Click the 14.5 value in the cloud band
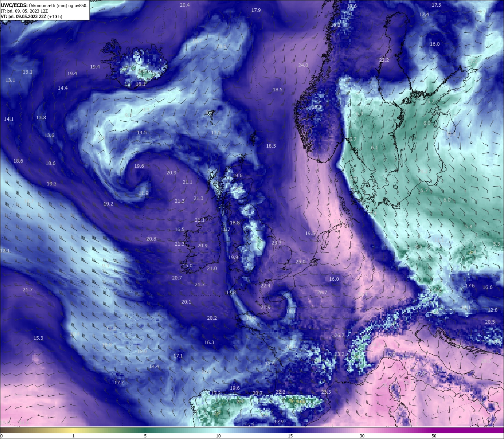The height and width of the screenshot is (439, 504). tap(142, 133)
